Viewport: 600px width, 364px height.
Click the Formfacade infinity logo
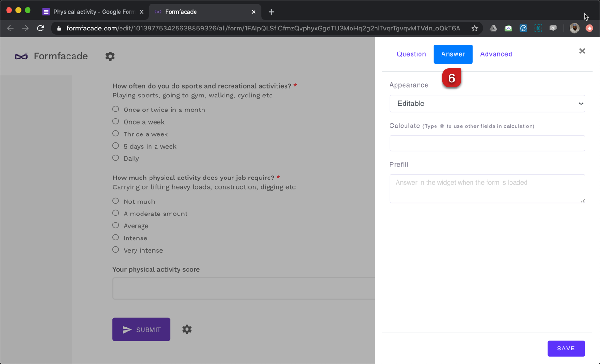pyautogui.click(x=21, y=56)
